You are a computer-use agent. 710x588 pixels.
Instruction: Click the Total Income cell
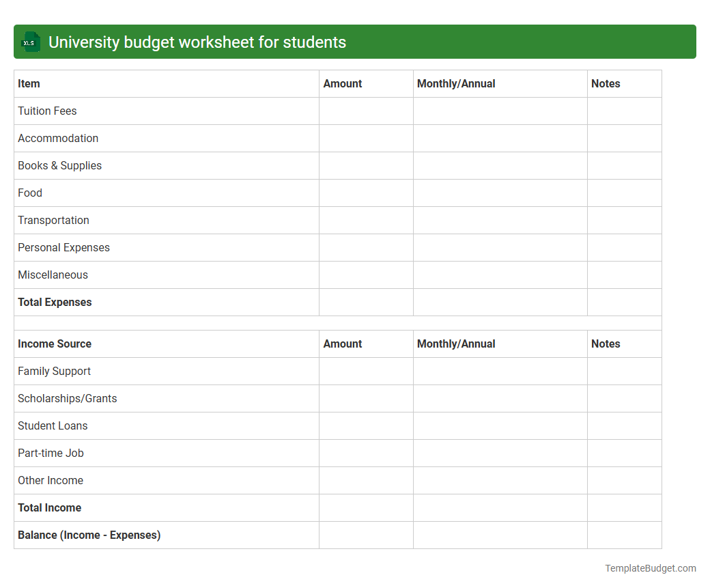(x=49, y=507)
